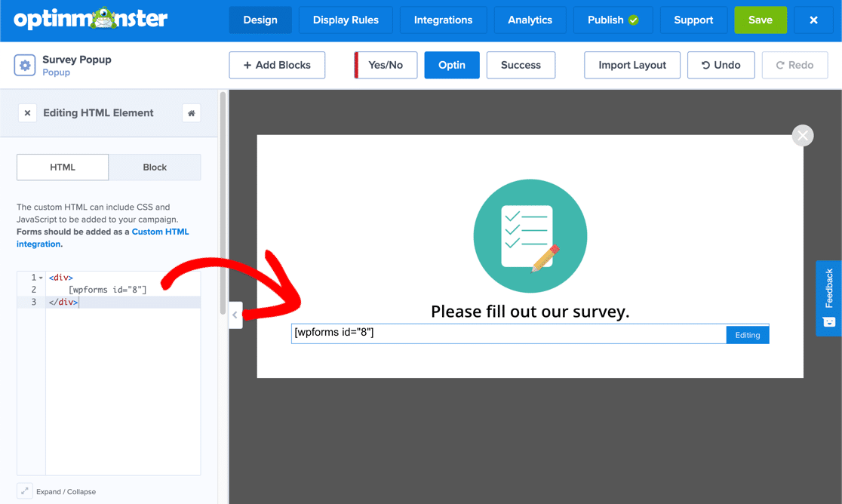
Task: Click the home icon in editing panel
Action: [191, 112]
